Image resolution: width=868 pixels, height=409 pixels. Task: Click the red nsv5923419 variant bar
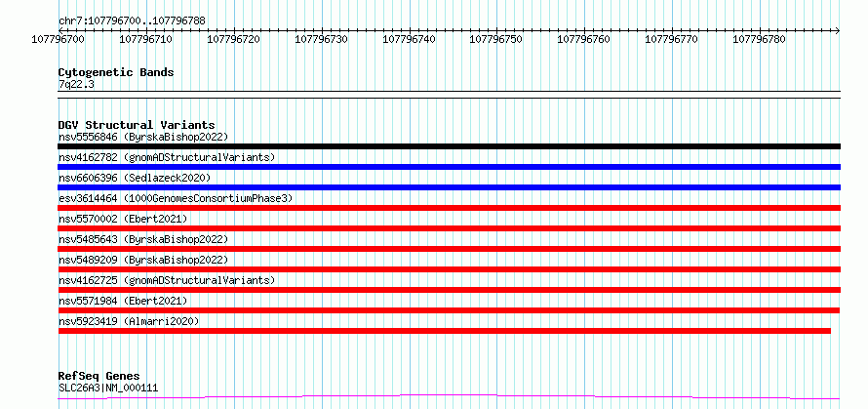pyautogui.click(x=445, y=331)
